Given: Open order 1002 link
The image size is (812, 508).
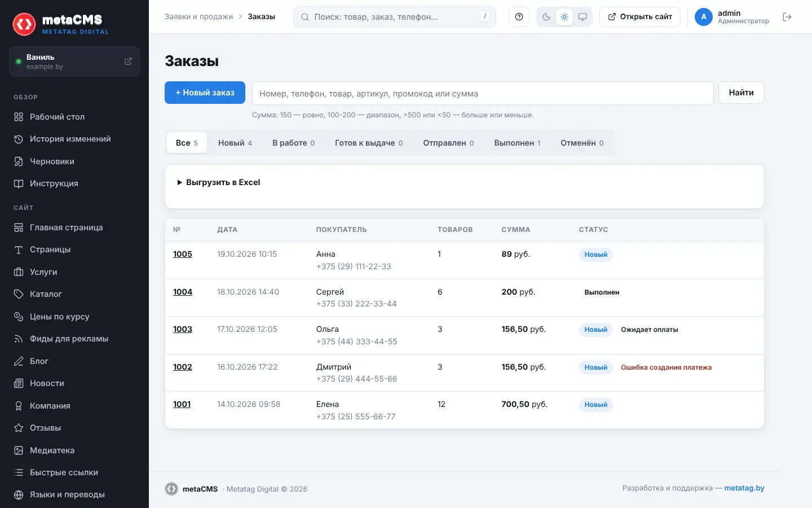Looking at the screenshot, I should (183, 367).
